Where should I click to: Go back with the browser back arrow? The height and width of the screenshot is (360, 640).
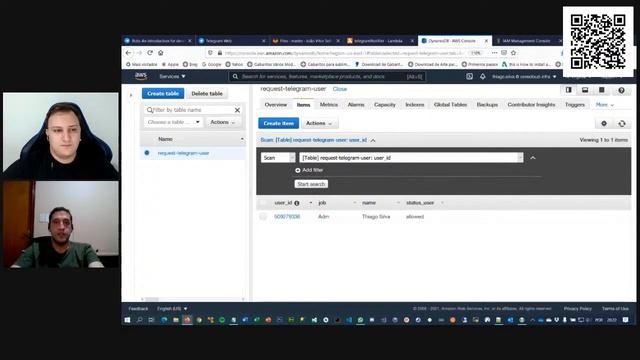[129, 53]
